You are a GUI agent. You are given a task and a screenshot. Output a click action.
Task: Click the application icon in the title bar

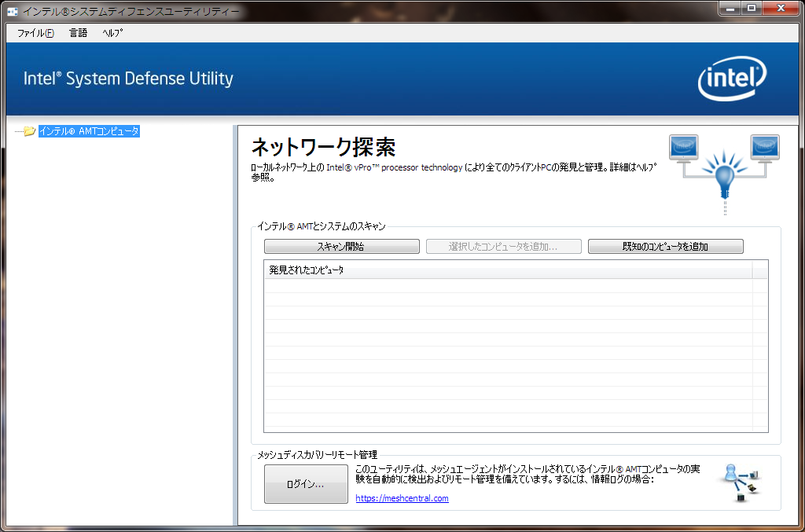(13, 11)
